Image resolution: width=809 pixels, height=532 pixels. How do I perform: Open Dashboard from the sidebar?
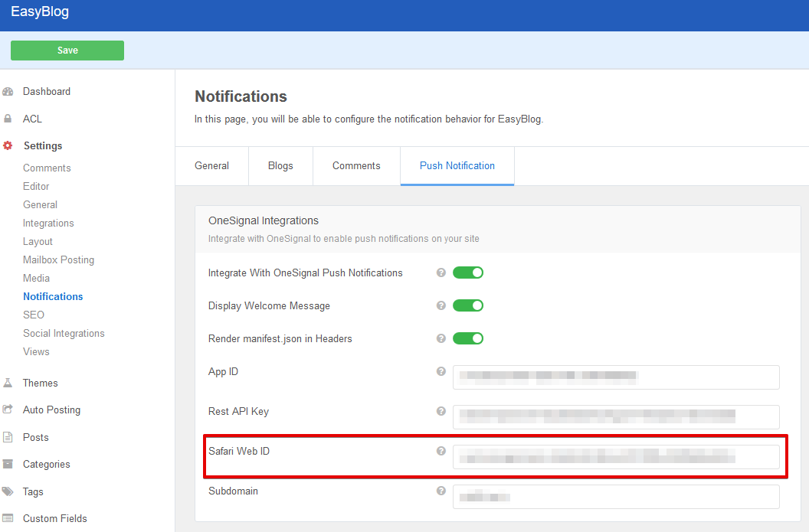[x=47, y=92]
